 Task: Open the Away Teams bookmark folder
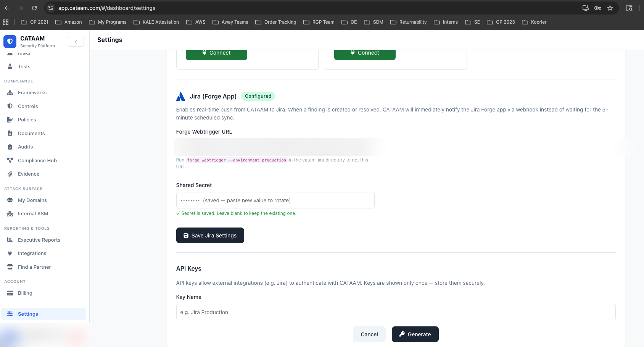(230, 22)
